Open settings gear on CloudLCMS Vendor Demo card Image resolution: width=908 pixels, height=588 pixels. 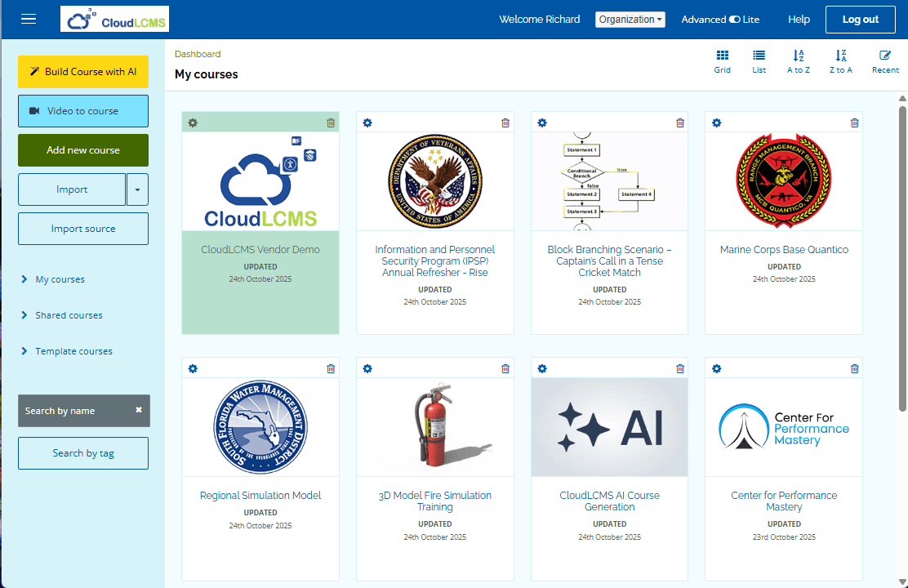click(192, 122)
